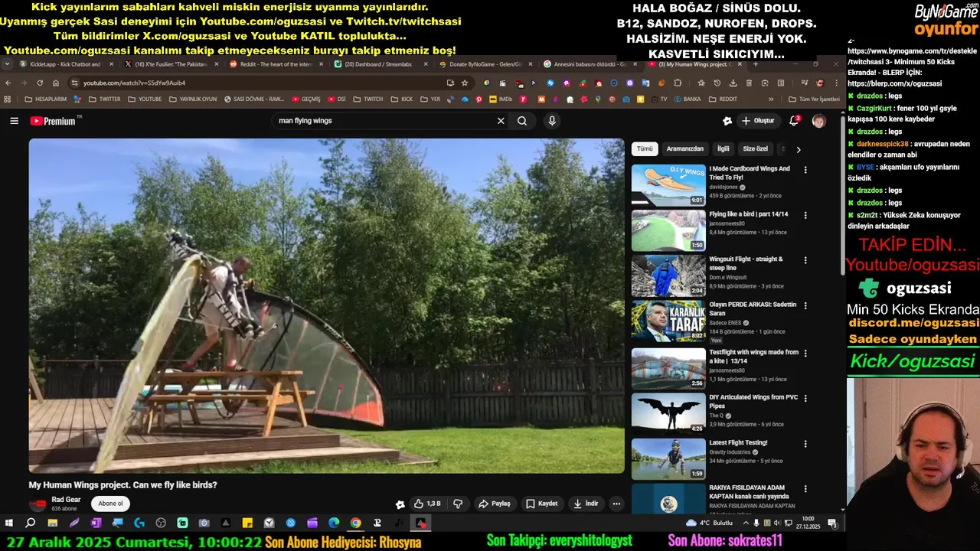Open the weather widget showing 4°C Bulutlu
The image size is (980, 551).
pyautogui.click(x=710, y=523)
